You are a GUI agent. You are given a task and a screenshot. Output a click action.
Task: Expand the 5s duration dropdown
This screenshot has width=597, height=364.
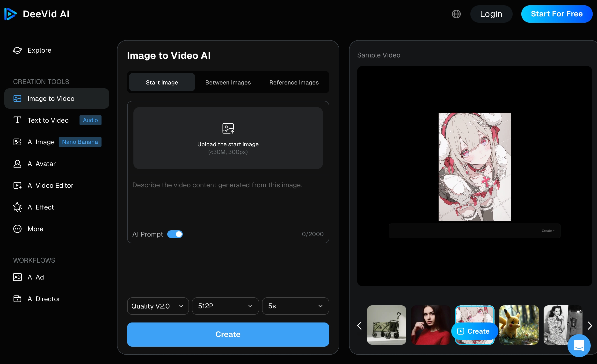tap(295, 306)
